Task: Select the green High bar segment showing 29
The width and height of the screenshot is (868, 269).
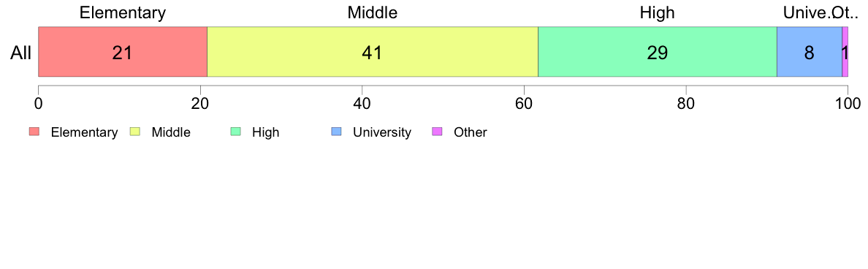Action: tap(658, 51)
